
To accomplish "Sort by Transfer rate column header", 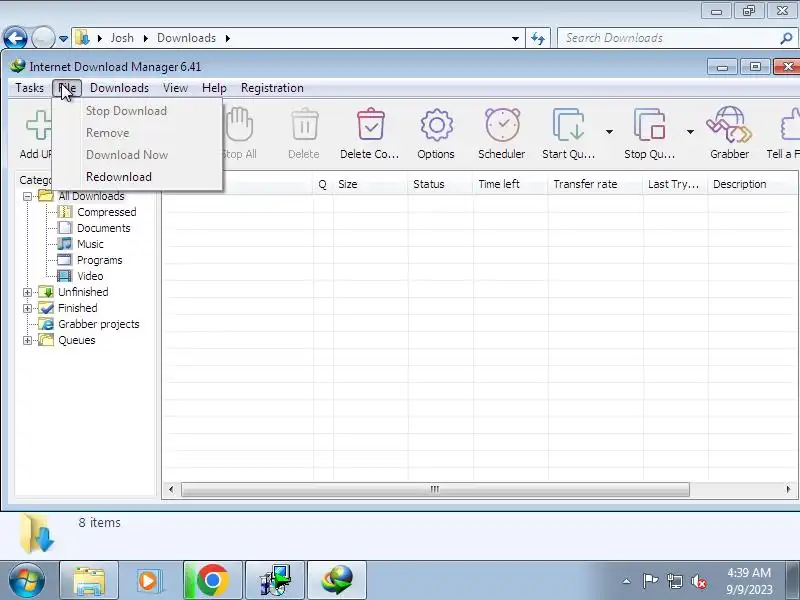I will click(595, 184).
